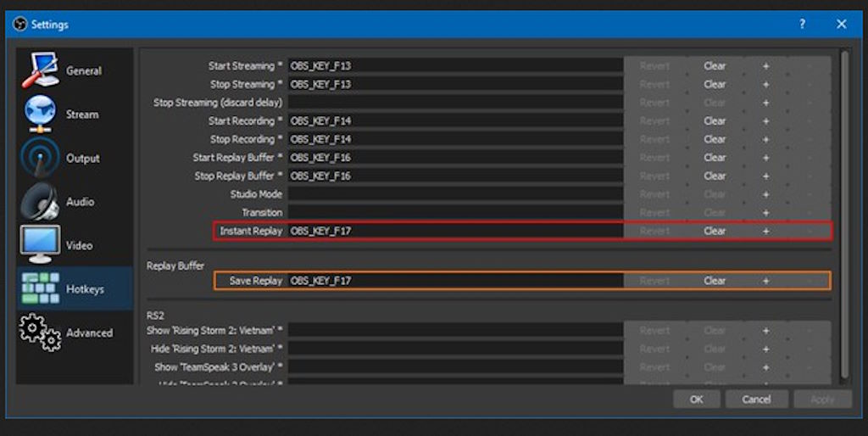
Task: Click the Stop Streaming (discard delay) field
Action: pos(455,103)
